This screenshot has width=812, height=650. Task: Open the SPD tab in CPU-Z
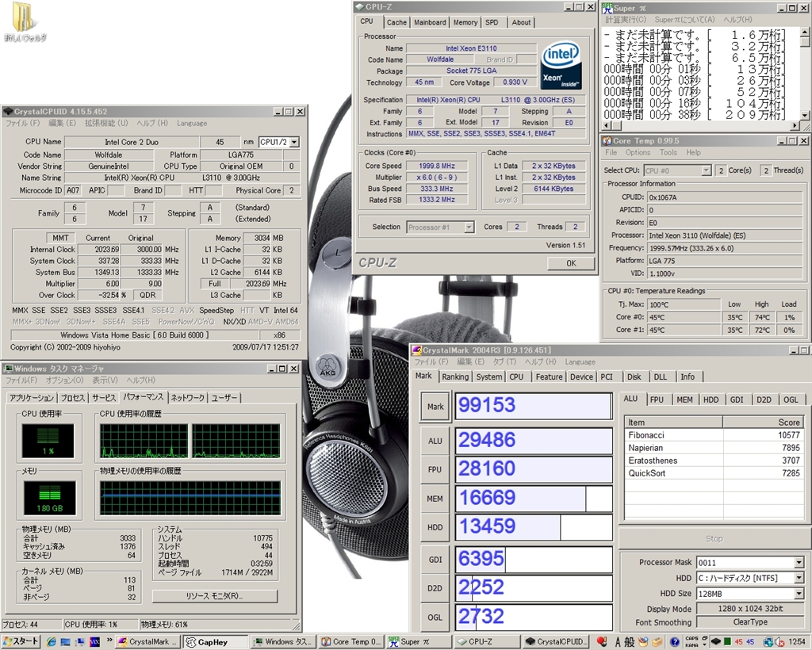tap(492, 22)
